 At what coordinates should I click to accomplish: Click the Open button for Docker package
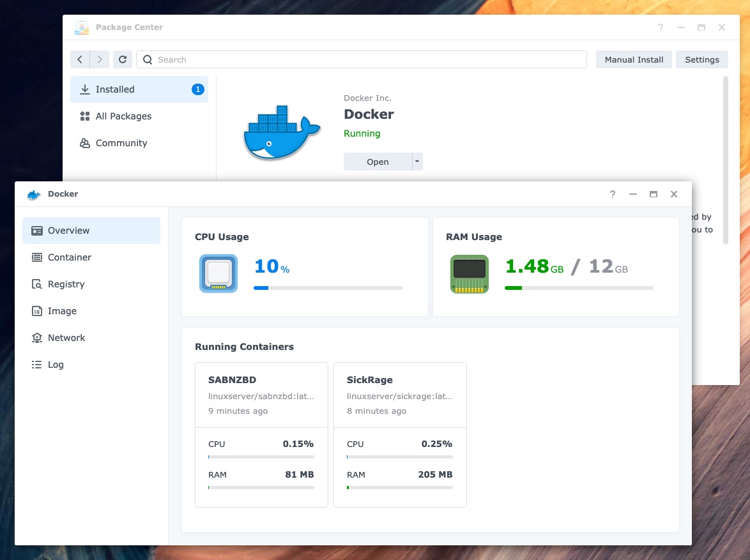point(378,162)
